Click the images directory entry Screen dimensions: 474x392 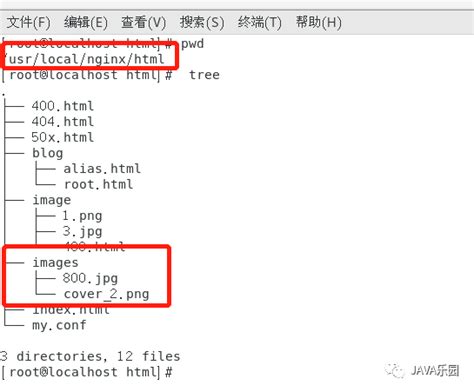(55, 263)
